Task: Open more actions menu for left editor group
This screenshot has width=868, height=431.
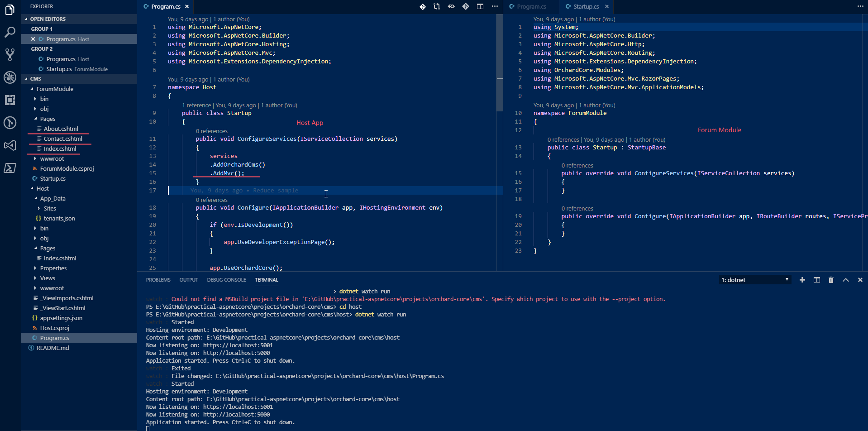Action: tap(495, 6)
